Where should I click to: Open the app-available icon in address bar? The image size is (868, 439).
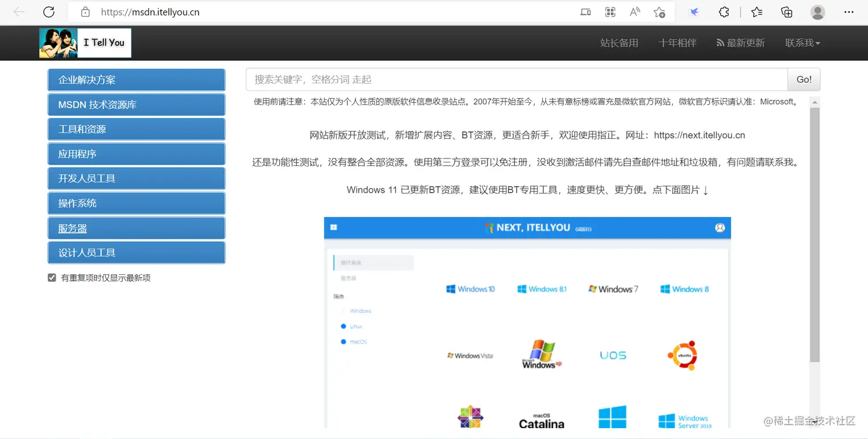point(586,11)
